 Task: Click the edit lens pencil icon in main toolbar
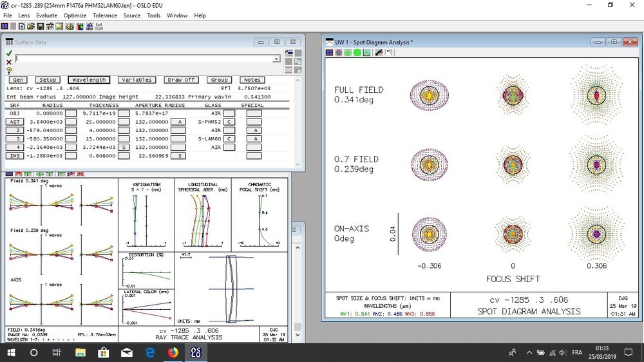click(50, 26)
